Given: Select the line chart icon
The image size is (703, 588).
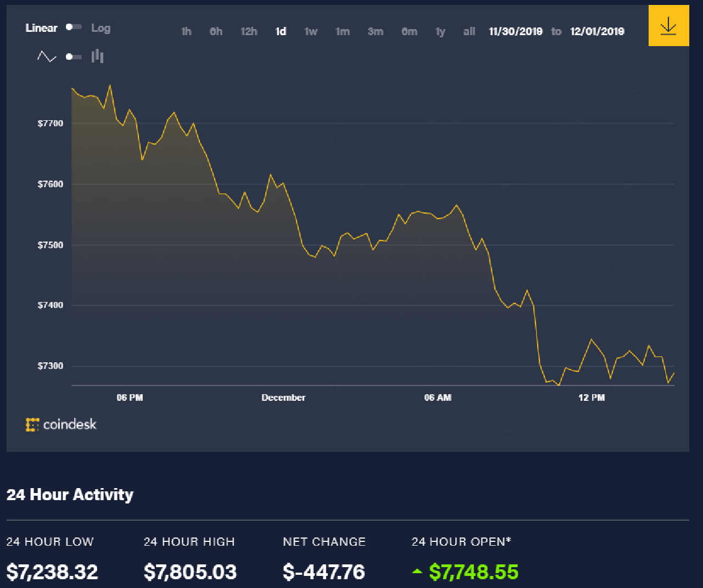Looking at the screenshot, I should (47, 56).
